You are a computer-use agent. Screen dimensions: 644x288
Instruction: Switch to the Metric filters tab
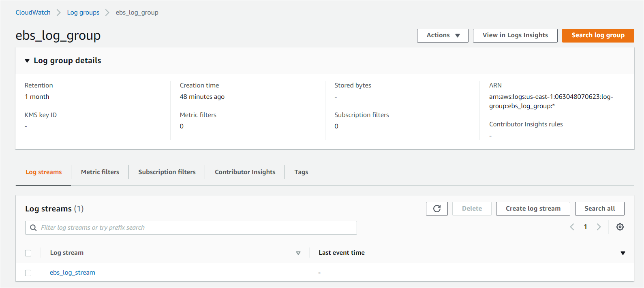point(100,172)
